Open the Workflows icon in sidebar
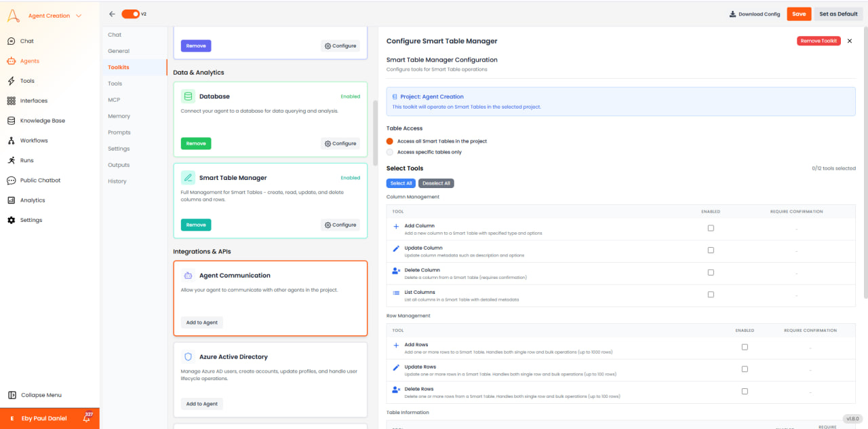This screenshot has width=868, height=429. [x=11, y=141]
